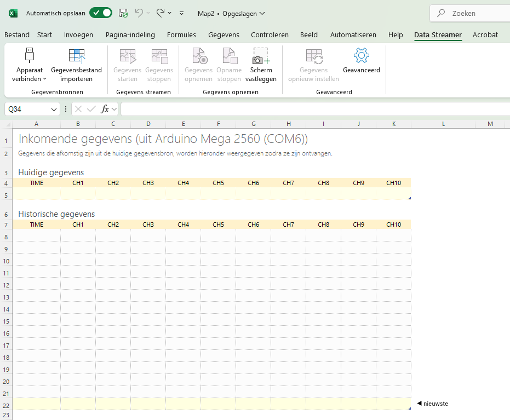Viewport: 510px width, 420px height.
Task: Switch to the Start tab
Action: 44,35
